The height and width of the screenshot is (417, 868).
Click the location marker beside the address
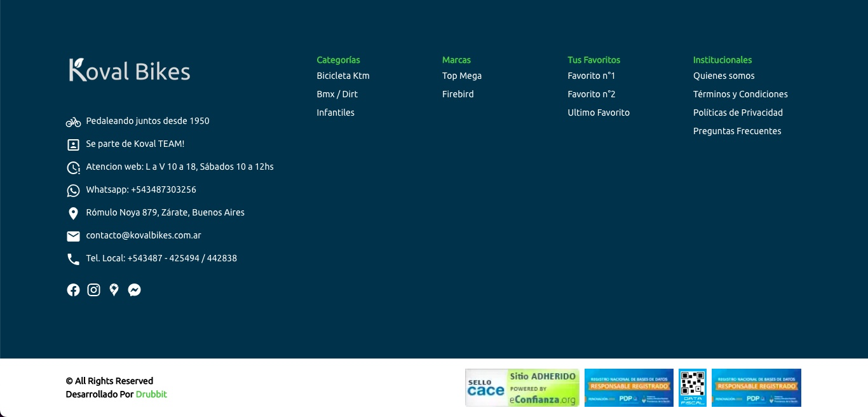(73, 213)
